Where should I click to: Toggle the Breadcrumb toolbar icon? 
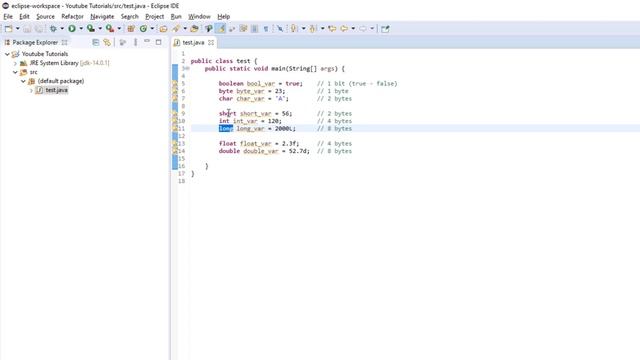232,29
